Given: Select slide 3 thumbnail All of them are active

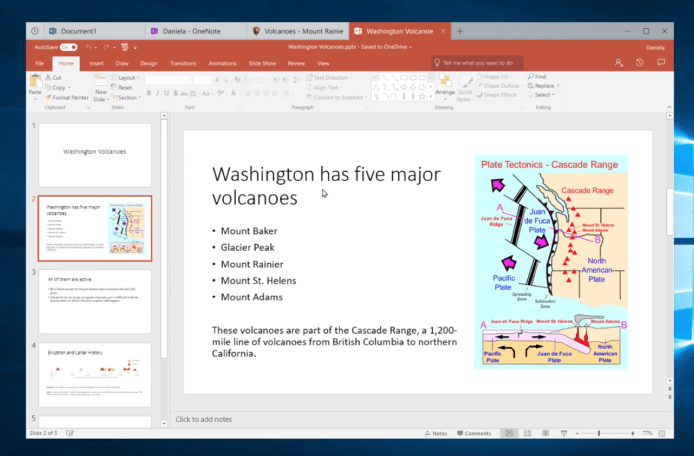Looking at the screenshot, I should (95, 301).
